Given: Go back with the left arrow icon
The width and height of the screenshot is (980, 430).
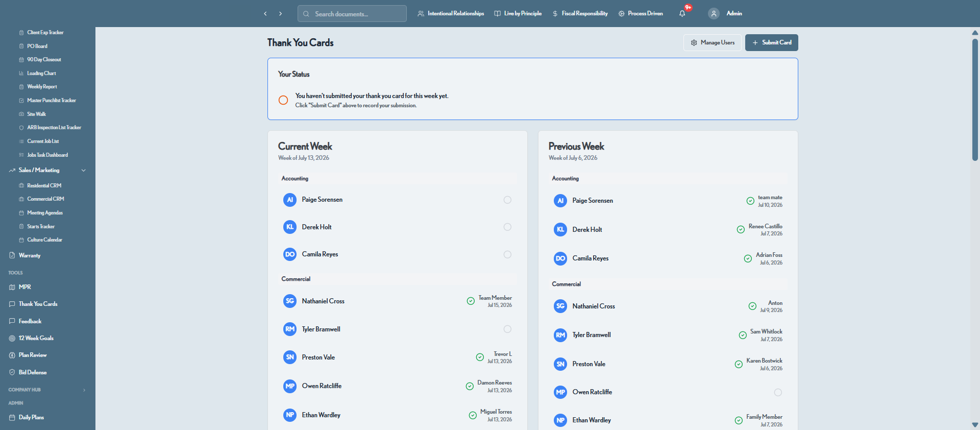Looking at the screenshot, I should [265, 14].
